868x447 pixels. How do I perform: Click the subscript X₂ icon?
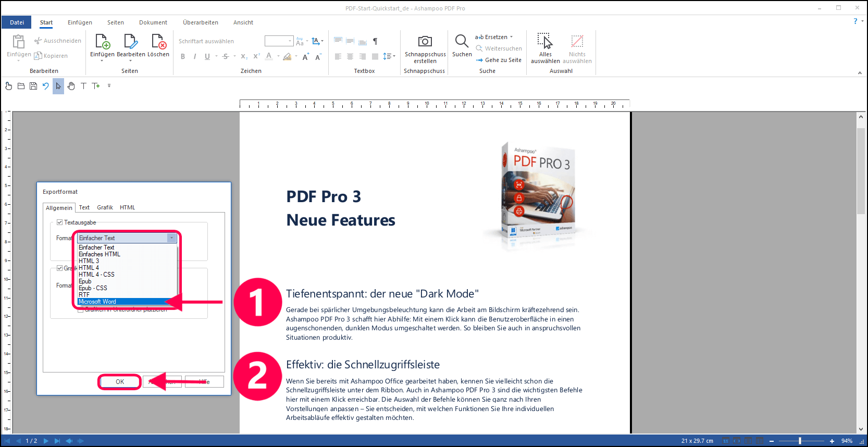point(244,56)
